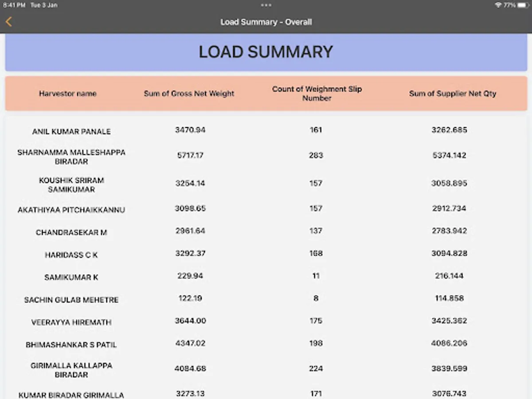Screen dimensions: 532x399
Task: Select SAMIKUMAR K name
Action: tap(71, 278)
